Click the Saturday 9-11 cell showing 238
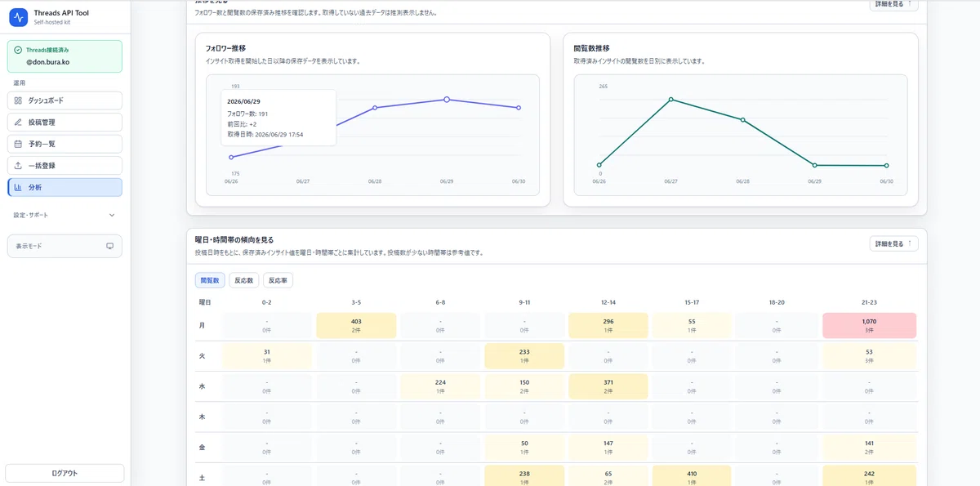 tap(524, 475)
